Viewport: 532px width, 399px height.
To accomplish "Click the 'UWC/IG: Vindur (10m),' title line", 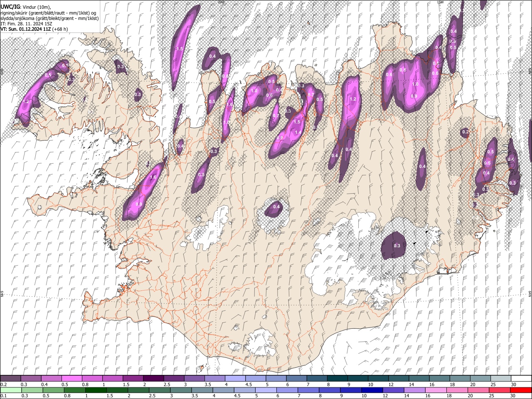I will point(26,7).
